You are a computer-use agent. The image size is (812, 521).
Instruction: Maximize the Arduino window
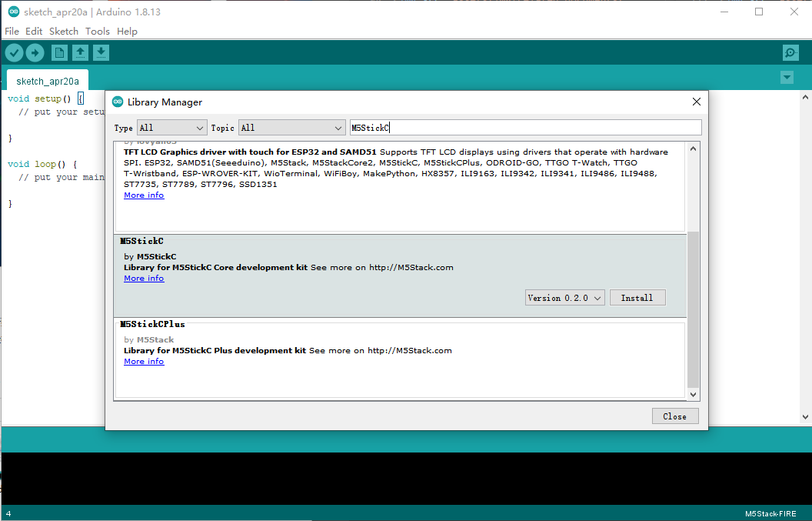click(759, 12)
